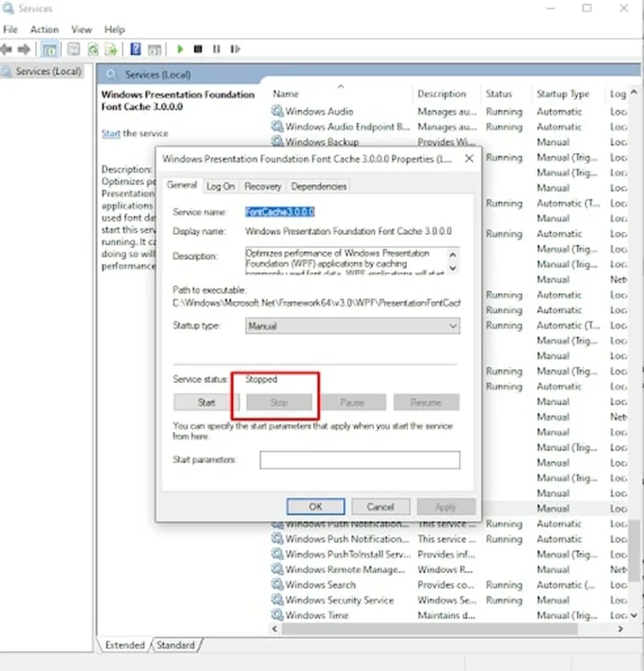644x671 pixels.
Task: Switch to the Extended view tab
Action: [125, 645]
